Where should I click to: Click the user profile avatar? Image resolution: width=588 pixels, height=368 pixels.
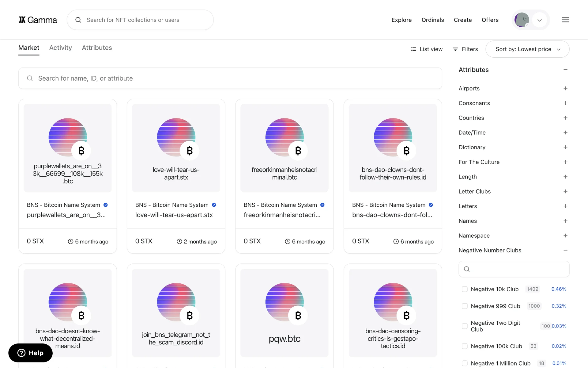tap(522, 20)
